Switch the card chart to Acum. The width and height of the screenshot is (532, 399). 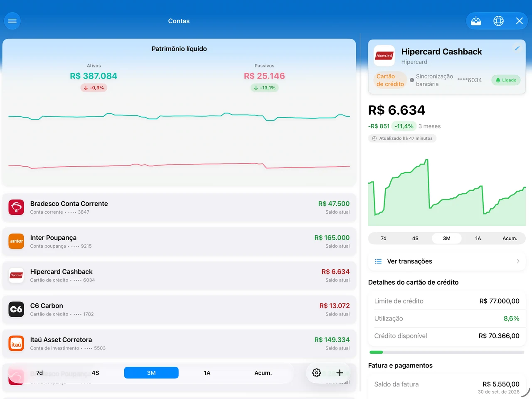point(510,239)
